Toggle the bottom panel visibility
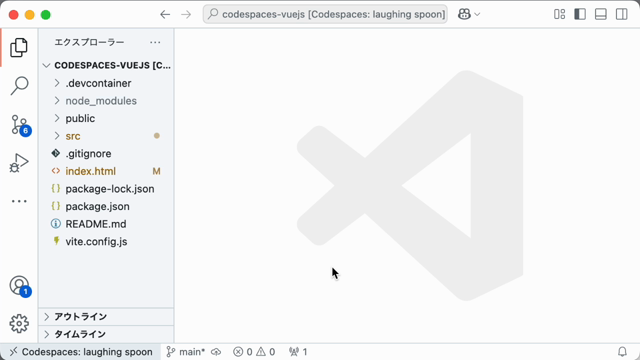The image size is (640, 360). tap(601, 14)
